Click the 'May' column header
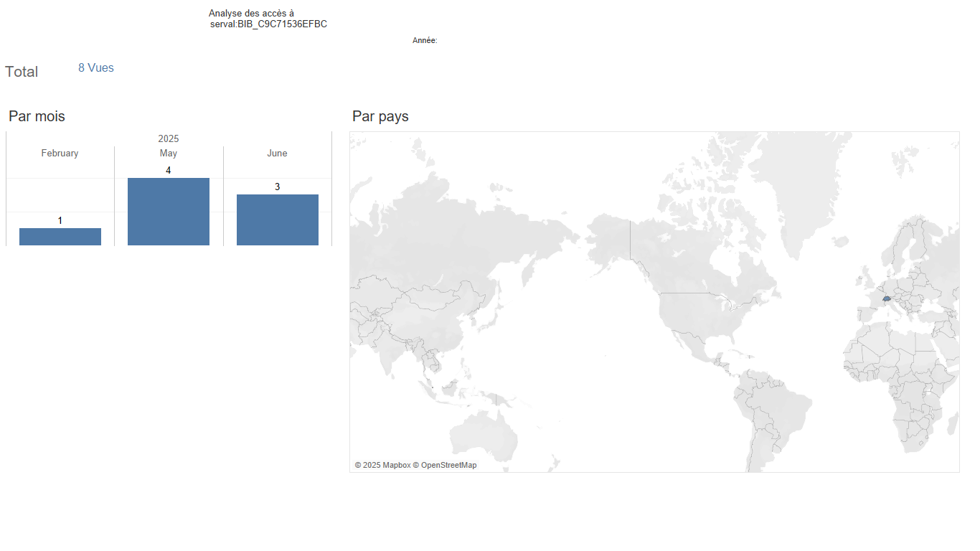The width and height of the screenshot is (980, 551). click(169, 154)
